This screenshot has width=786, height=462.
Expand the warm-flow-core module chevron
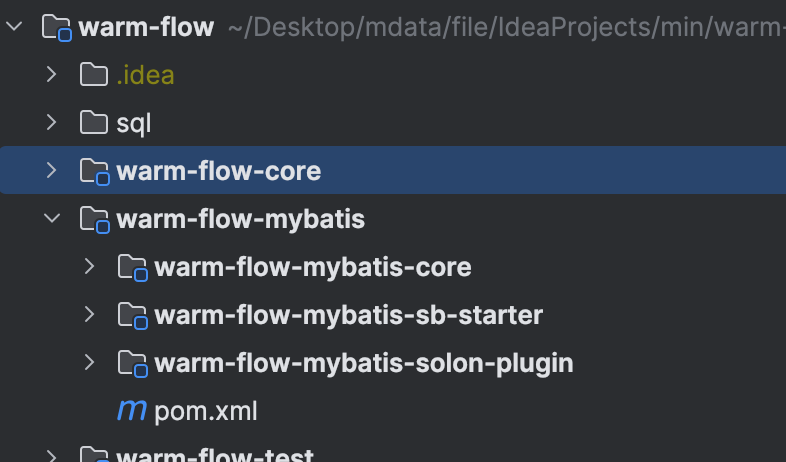tap(51, 170)
